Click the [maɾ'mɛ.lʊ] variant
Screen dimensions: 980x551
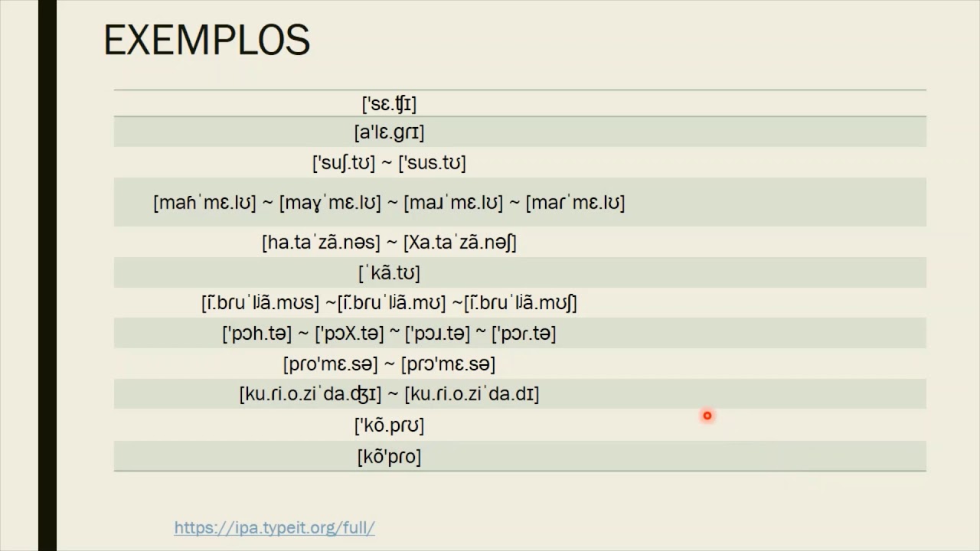click(575, 203)
